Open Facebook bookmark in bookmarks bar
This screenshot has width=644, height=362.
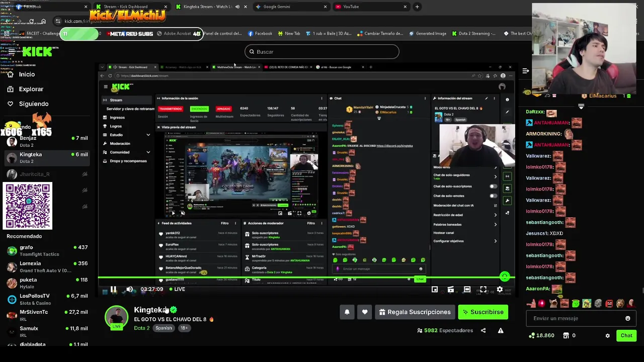260,34
